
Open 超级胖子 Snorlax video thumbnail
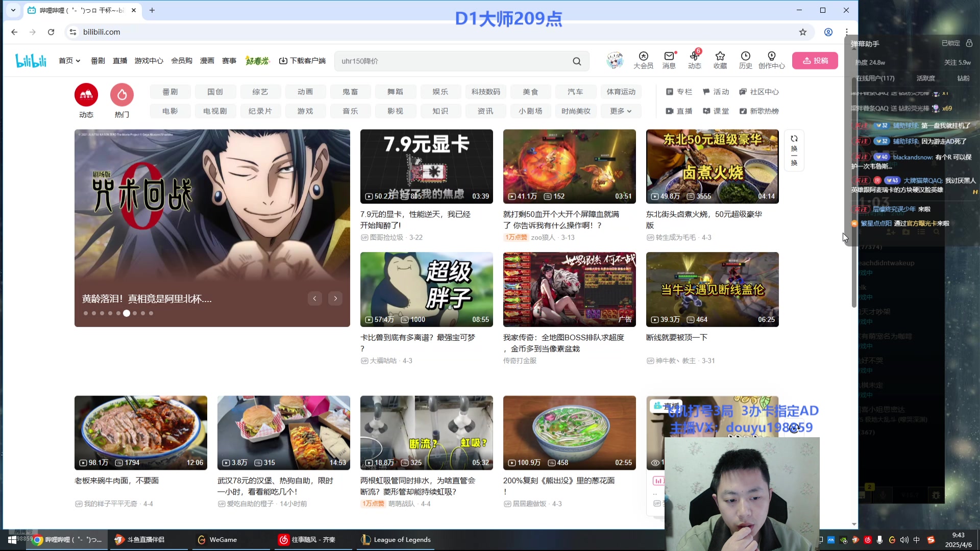pyautogui.click(x=427, y=289)
